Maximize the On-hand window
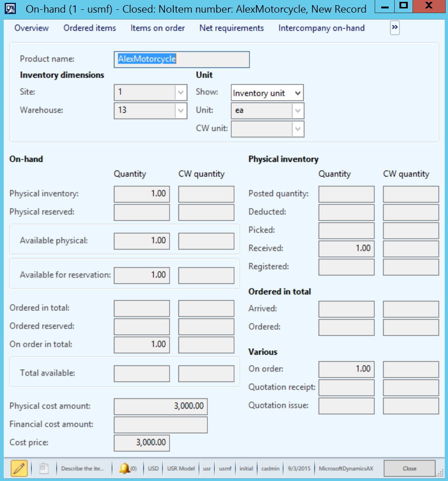The image size is (448, 481). coord(404,6)
